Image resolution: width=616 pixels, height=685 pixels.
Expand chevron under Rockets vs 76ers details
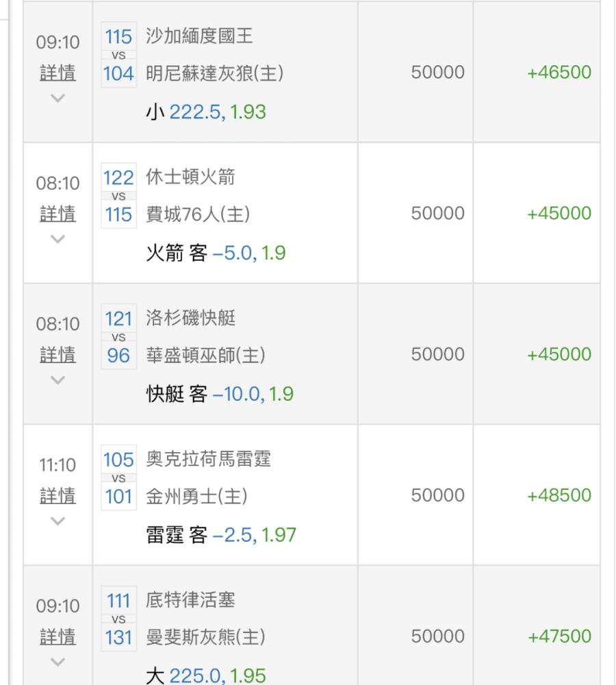(x=57, y=239)
